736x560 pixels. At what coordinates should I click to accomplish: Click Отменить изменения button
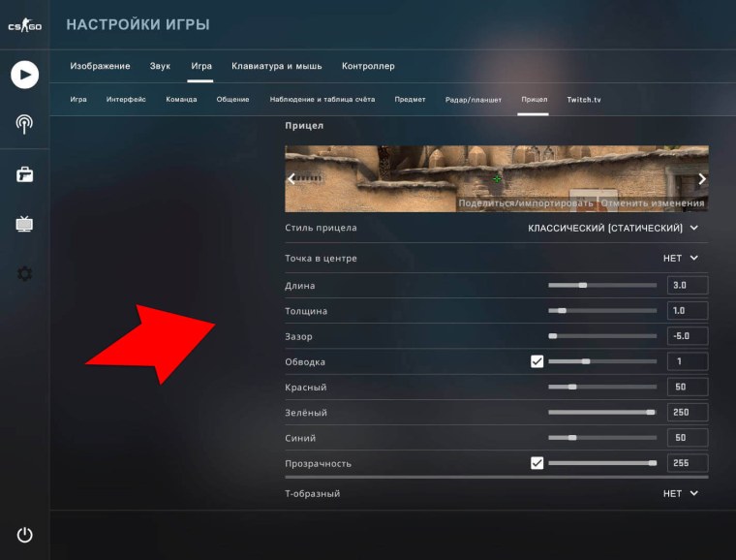coord(653,203)
